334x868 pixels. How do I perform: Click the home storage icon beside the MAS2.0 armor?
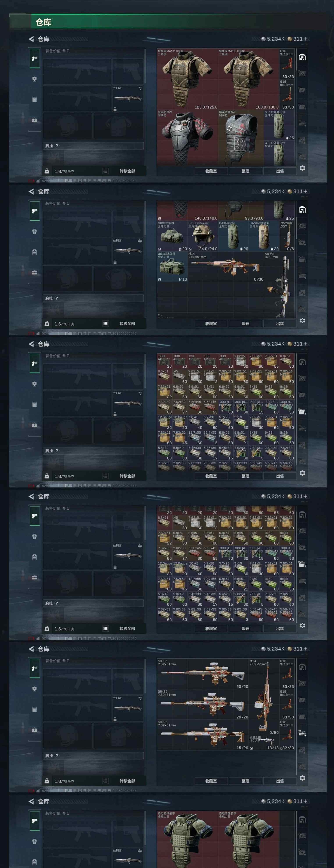click(x=302, y=57)
